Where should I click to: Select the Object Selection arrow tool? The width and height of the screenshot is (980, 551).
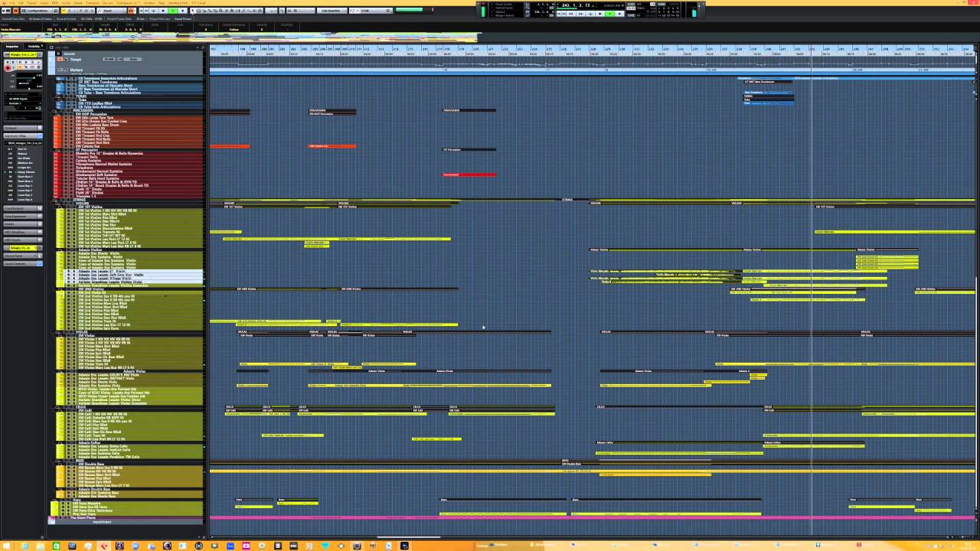click(x=193, y=11)
